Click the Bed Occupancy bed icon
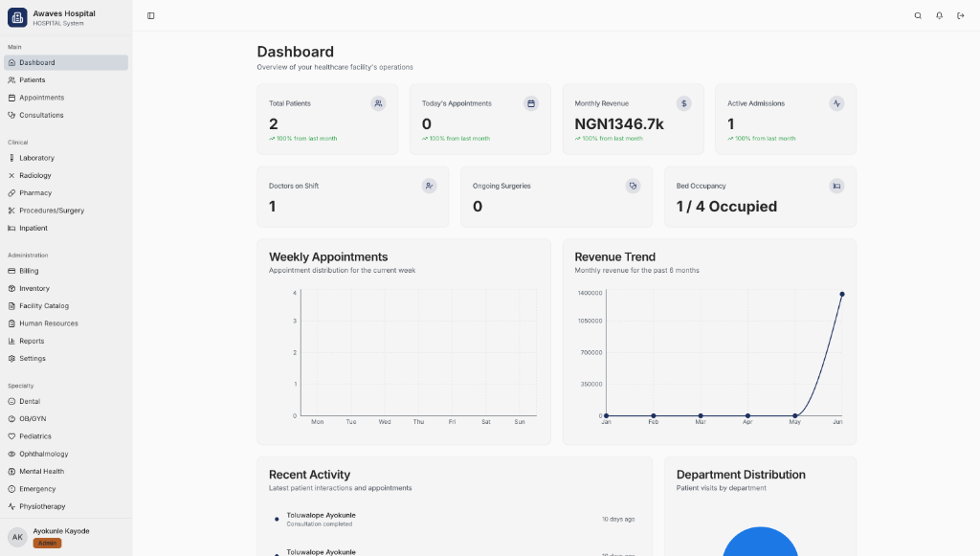Image resolution: width=980 pixels, height=556 pixels. click(836, 187)
